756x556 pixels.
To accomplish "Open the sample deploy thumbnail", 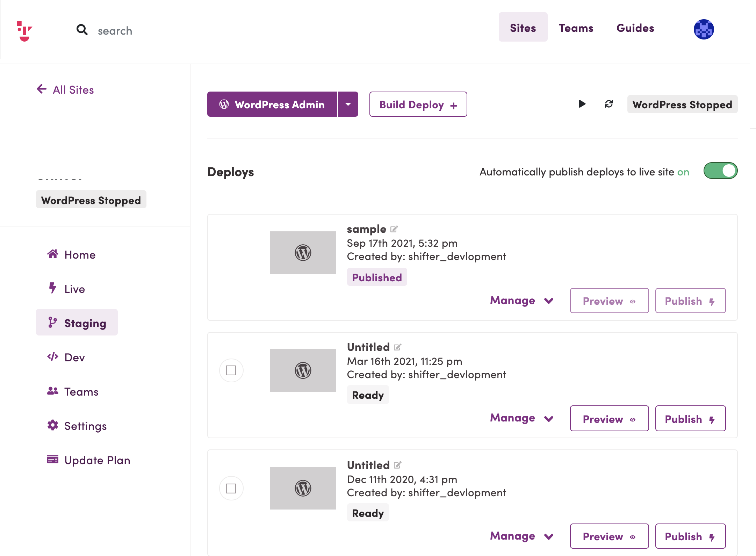I will point(303,253).
